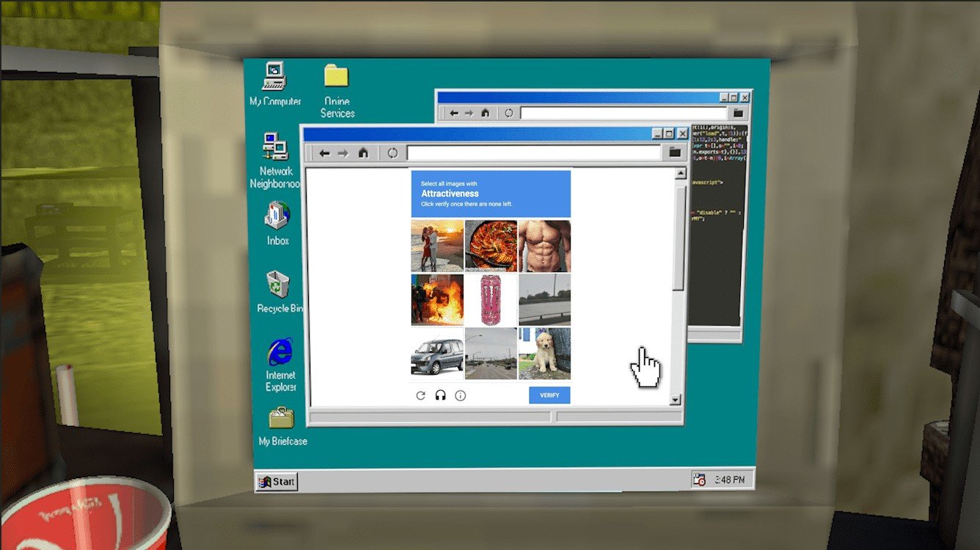Image resolution: width=980 pixels, height=550 pixels.
Task: Click the address bar in rear browser window
Action: coord(624,113)
